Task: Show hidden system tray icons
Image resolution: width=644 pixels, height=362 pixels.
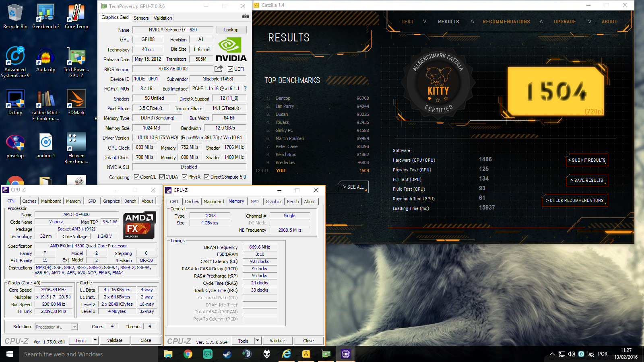Action: pyautogui.click(x=552, y=354)
